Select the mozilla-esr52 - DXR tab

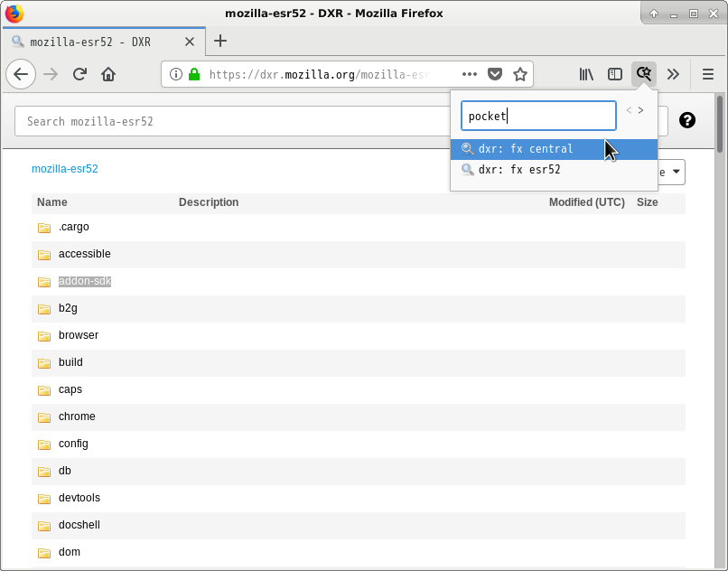point(104,42)
